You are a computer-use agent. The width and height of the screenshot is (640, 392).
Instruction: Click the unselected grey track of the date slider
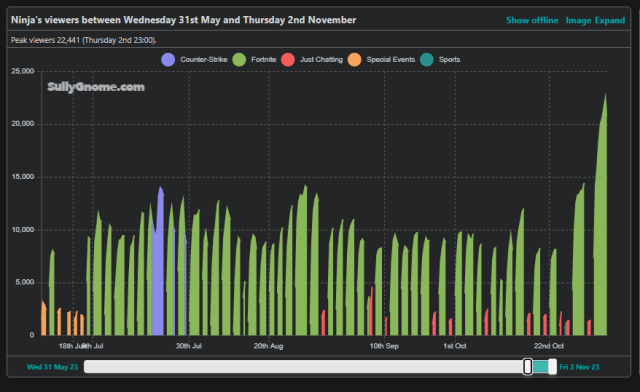[304, 366]
